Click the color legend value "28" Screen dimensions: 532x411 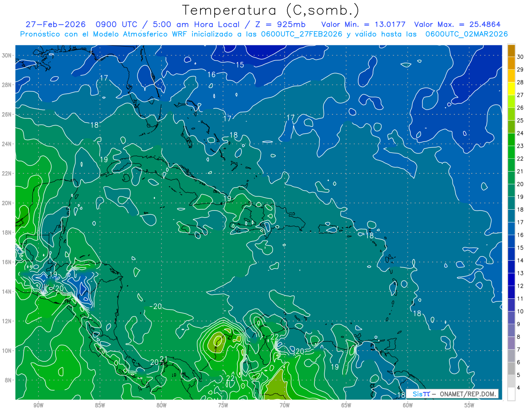pos(520,82)
